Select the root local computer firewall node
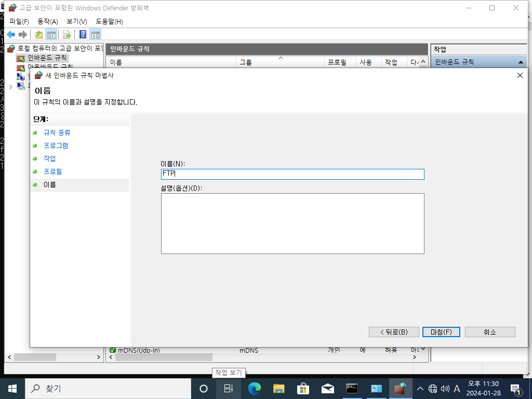 [x=60, y=48]
